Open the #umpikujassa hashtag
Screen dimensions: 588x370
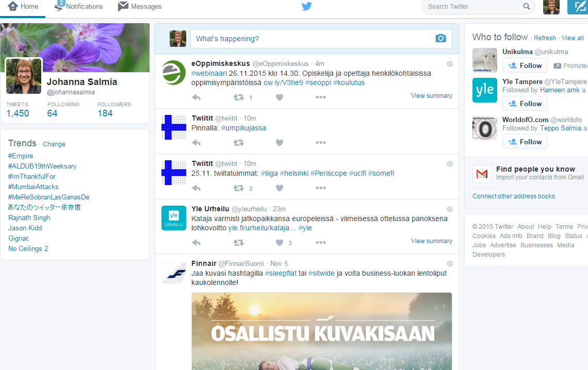pyautogui.click(x=243, y=128)
